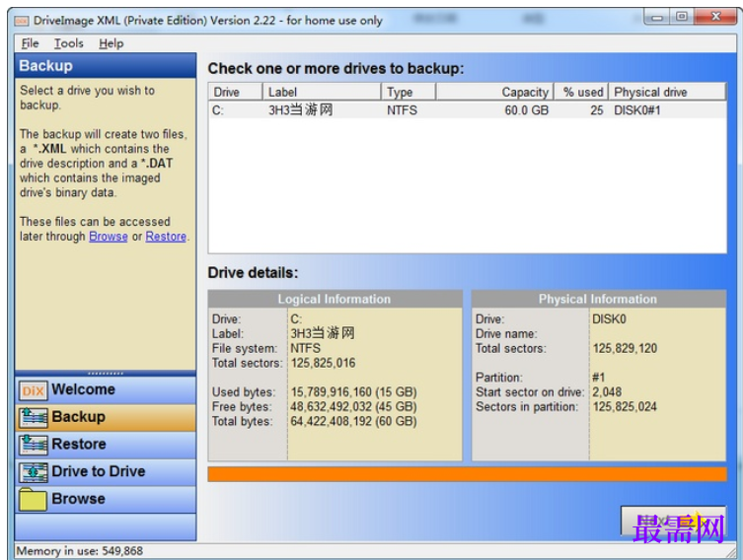Click the NTFS type cell in drive list
Screen dimensions: 743x560
click(402, 110)
